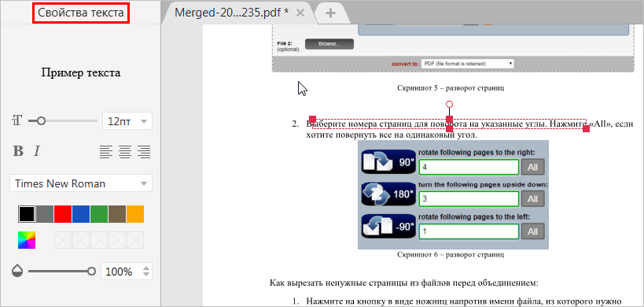Screen dimensions: 644x307
Task: Click the font size icon
Action: tap(17, 120)
